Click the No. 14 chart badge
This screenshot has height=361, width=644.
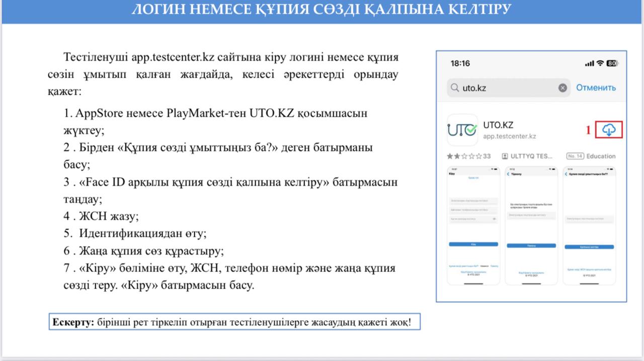575,156
